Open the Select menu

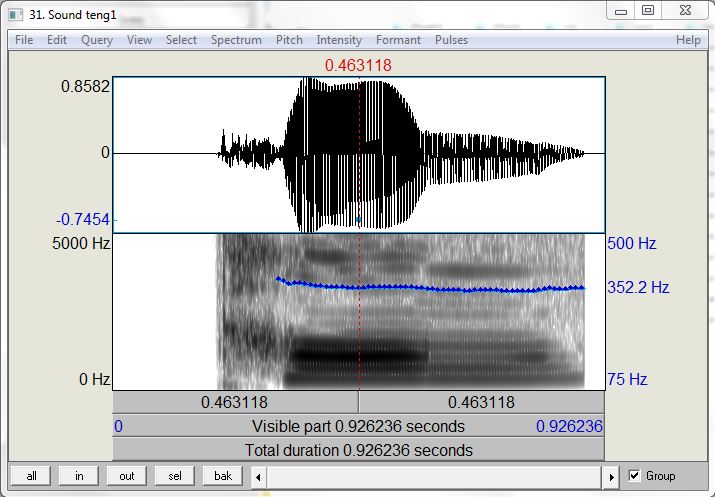coord(181,40)
